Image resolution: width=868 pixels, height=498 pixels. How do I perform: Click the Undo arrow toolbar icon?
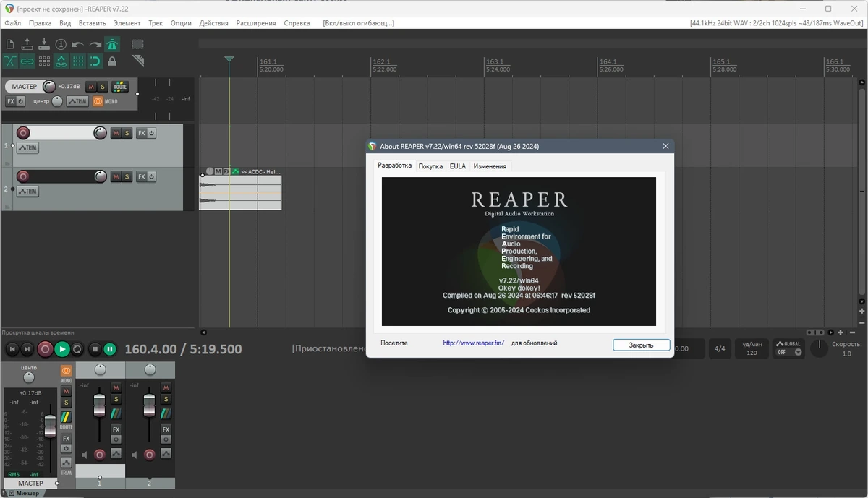coord(78,44)
